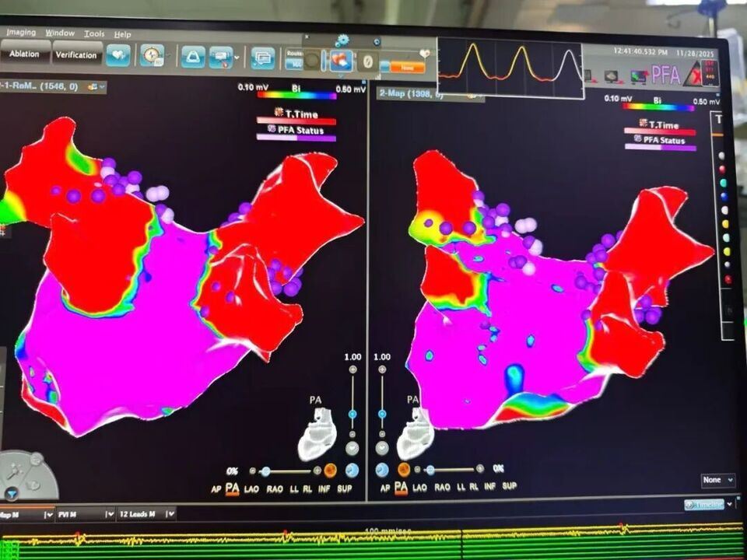Select the RAO view in right map
This screenshot has height=560, width=747.
443,487
